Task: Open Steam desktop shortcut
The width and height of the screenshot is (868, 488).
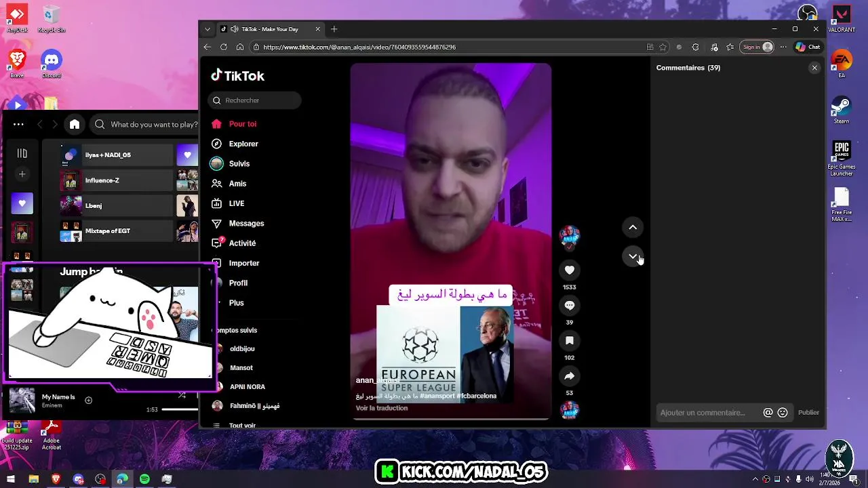Action: 842,110
